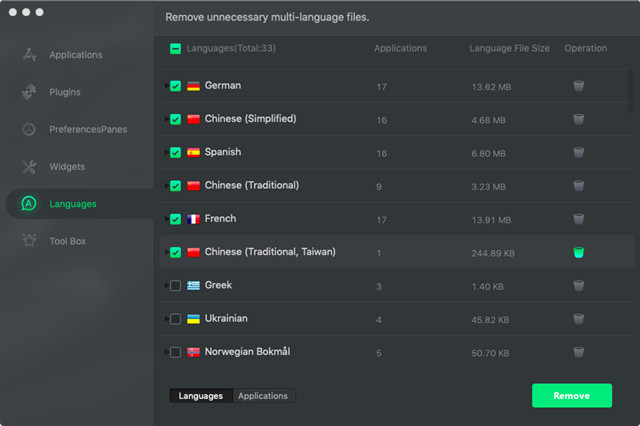Click the Ukrainian flag icon
This screenshot has height=426, width=640.
click(x=193, y=319)
